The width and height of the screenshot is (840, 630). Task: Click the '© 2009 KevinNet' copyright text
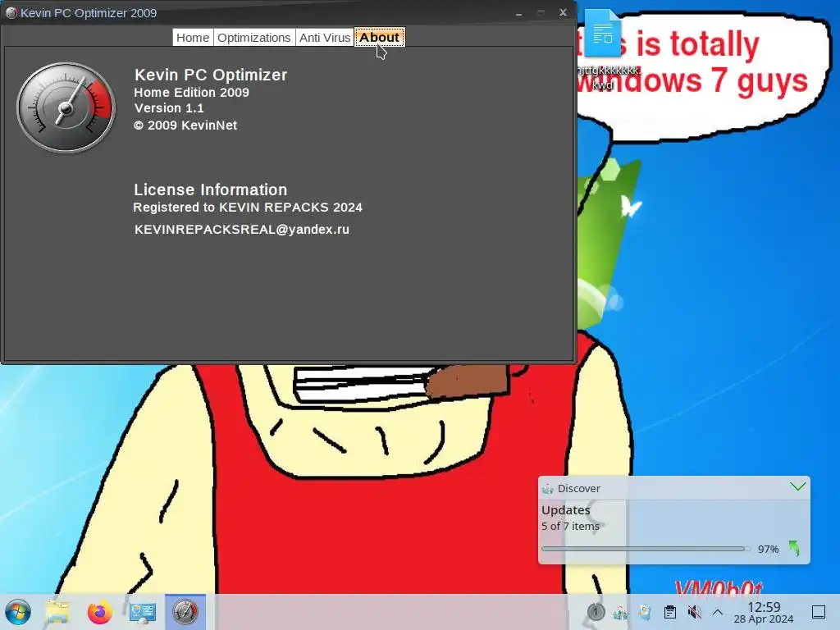[x=185, y=126]
